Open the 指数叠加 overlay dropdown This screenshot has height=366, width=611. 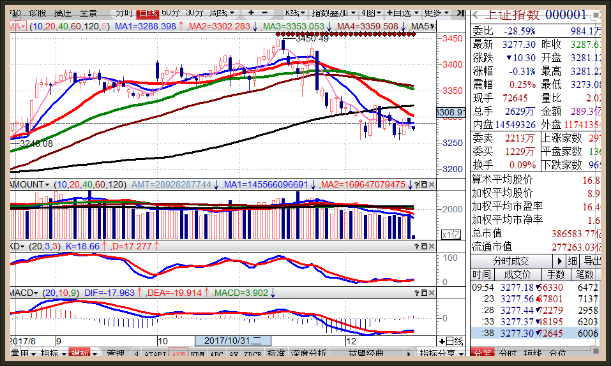[x=333, y=13]
